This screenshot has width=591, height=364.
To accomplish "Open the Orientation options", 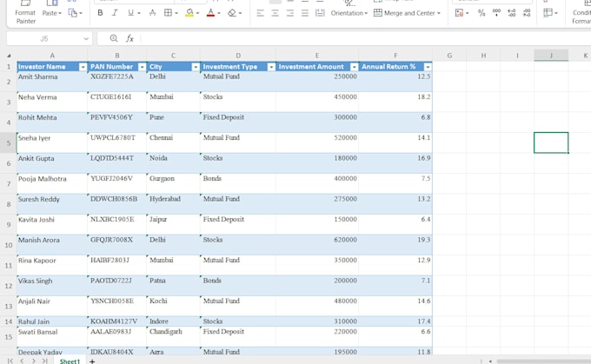I will click(x=349, y=13).
